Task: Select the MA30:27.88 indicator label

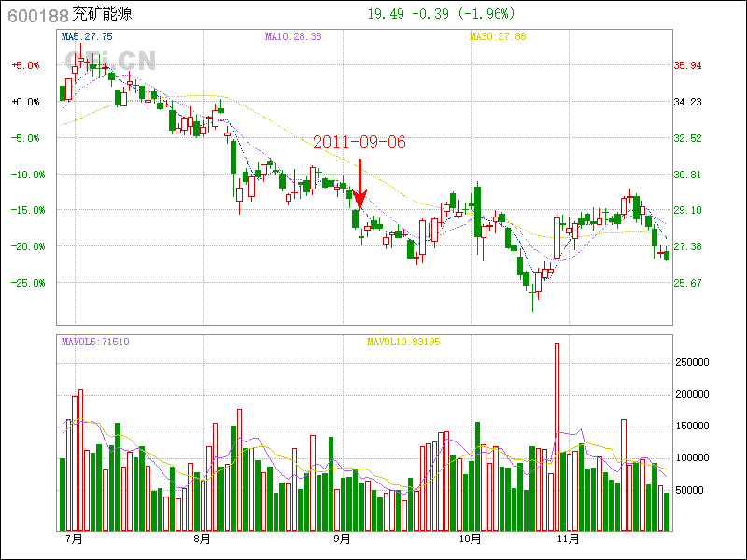Action: (498, 36)
